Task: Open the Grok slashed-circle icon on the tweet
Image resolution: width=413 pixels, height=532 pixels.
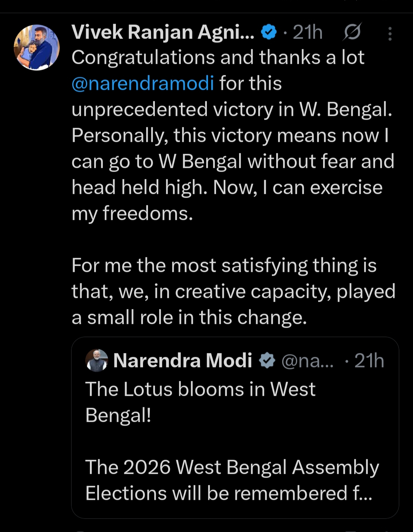Action: tap(352, 32)
